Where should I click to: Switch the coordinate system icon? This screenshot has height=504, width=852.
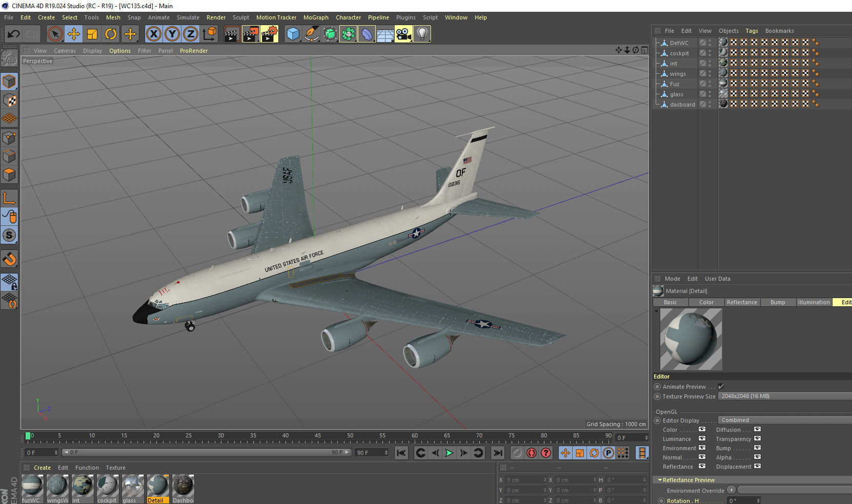209,34
